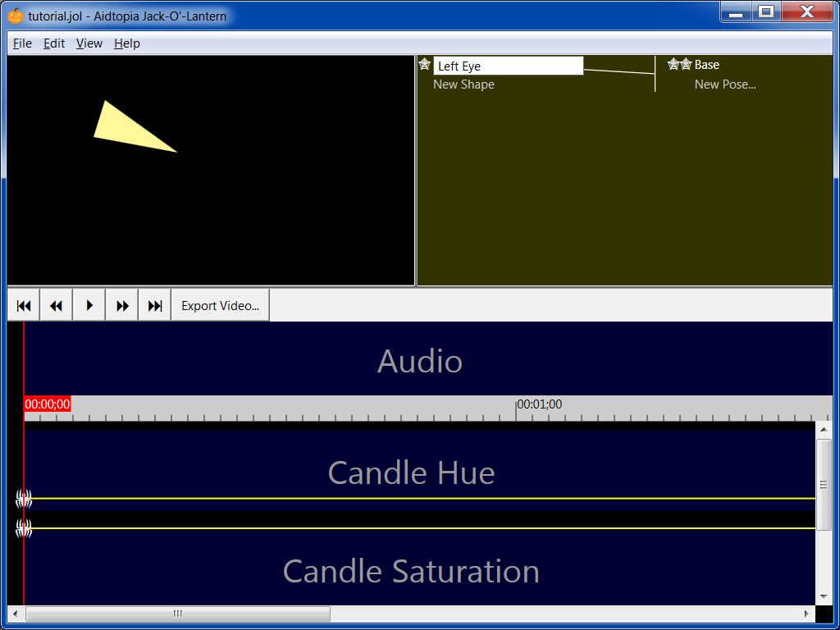Click the 00:00;00 playhead time marker
The image size is (840, 630).
(47, 404)
